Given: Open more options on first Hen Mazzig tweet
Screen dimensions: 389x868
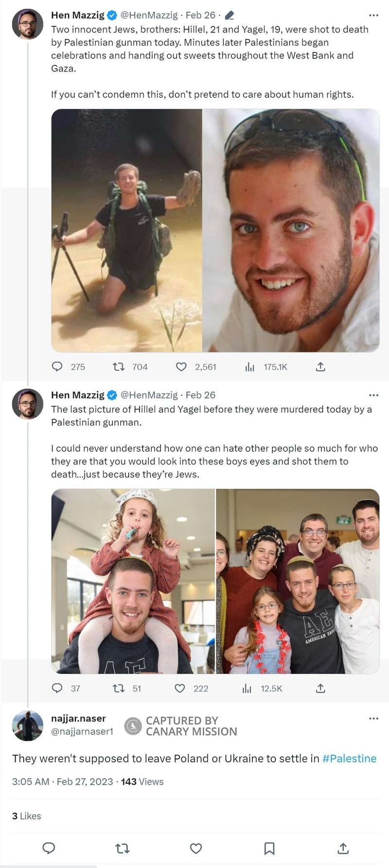Looking at the screenshot, I should 373,16.
